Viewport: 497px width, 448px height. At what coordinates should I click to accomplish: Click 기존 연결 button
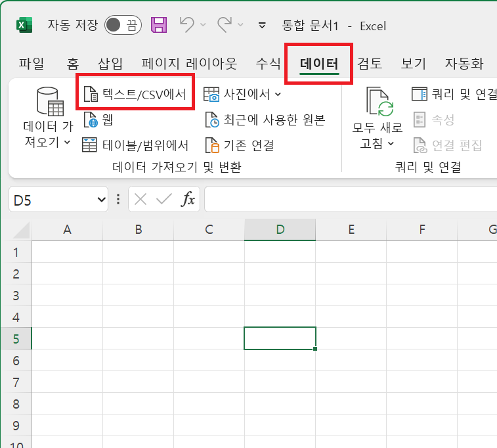[239, 145]
